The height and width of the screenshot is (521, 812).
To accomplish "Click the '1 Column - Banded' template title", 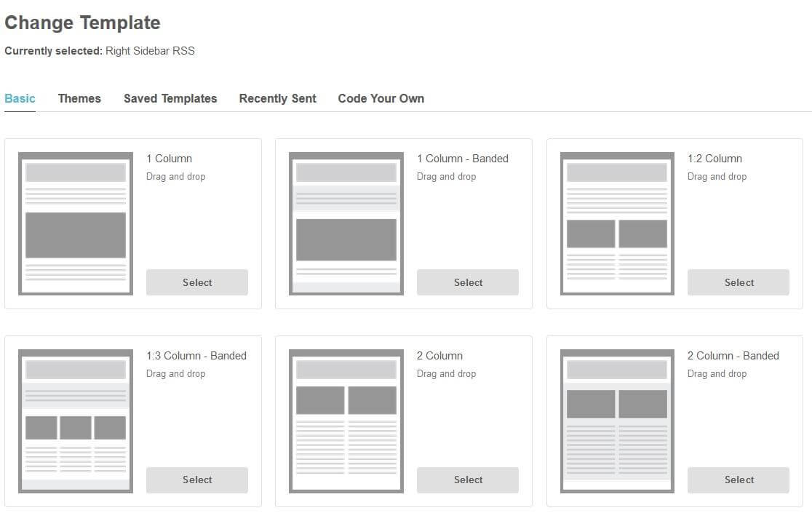I will click(x=463, y=159).
